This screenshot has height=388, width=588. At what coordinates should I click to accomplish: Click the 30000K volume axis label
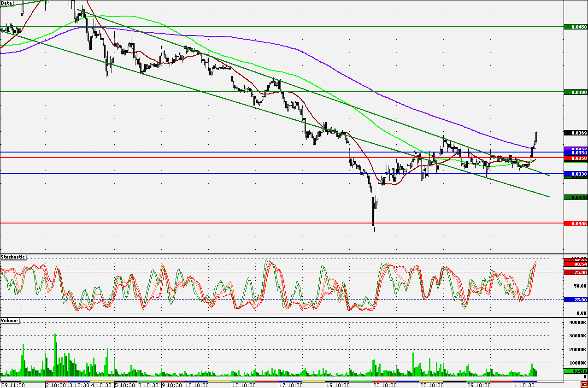tap(578, 336)
